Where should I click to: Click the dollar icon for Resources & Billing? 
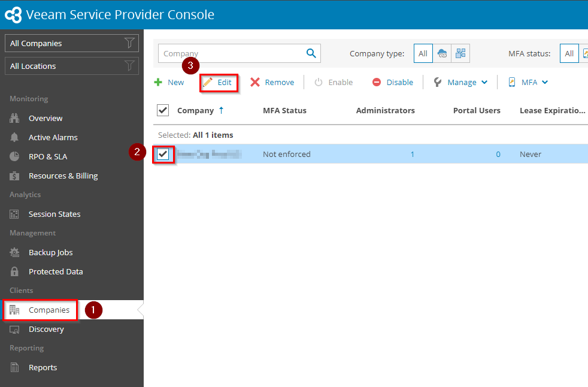pos(14,176)
